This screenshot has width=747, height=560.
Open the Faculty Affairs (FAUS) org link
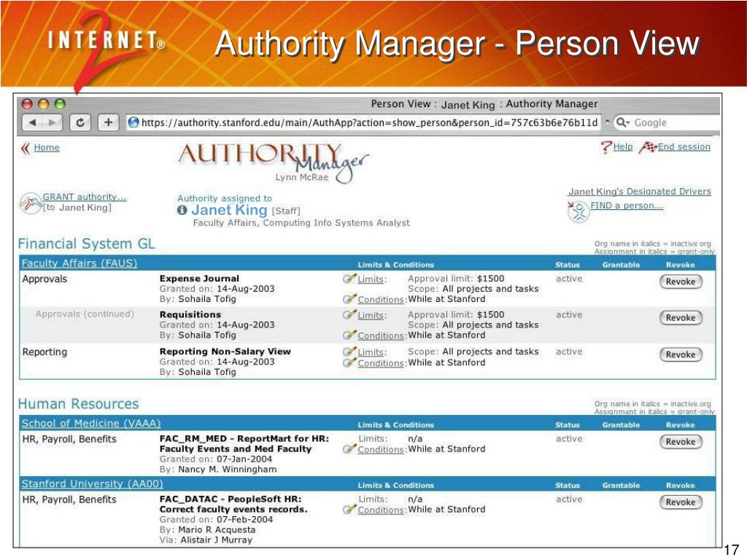coord(79,263)
